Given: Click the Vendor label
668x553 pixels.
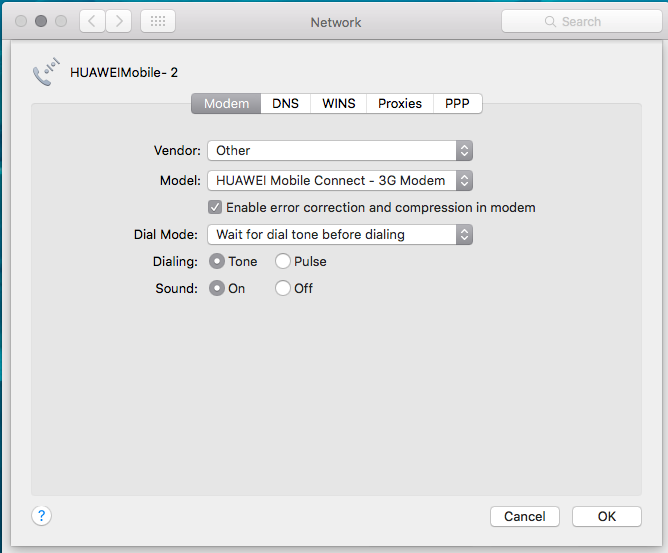Looking at the screenshot, I should click(177, 150).
